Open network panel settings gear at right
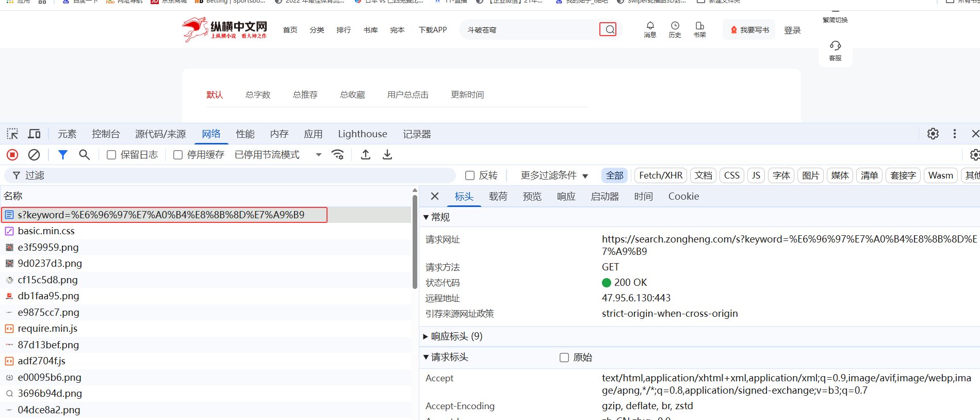 974,155
